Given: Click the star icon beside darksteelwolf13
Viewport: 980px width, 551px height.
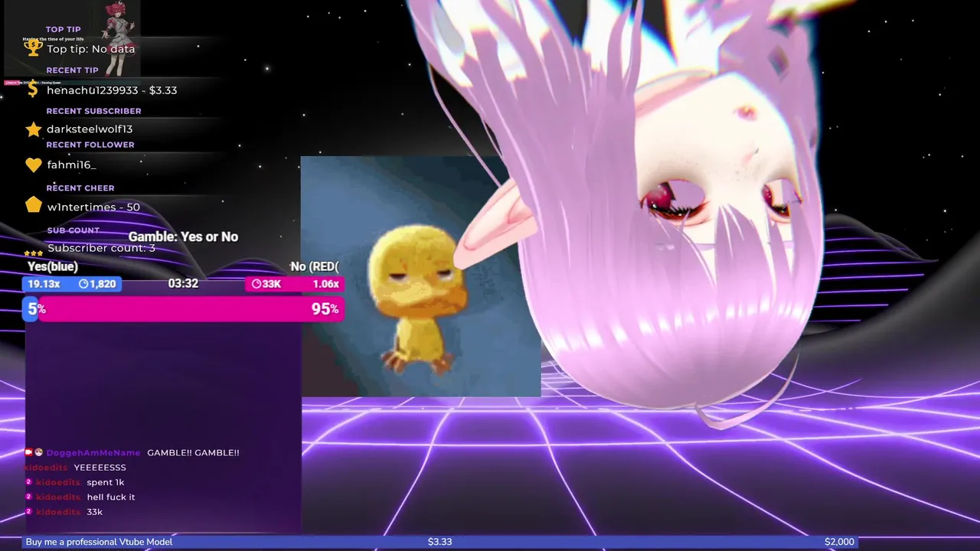Looking at the screenshot, I should pyautogui.click(x=33, y=129).
